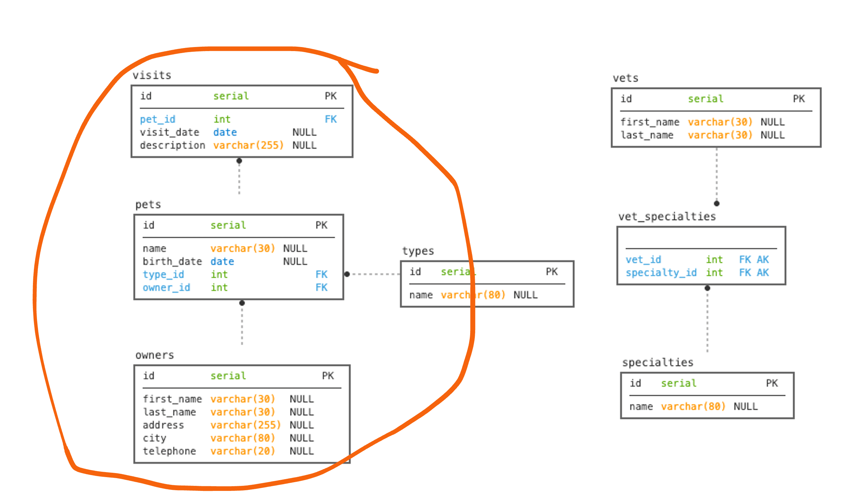Click the owner_id column name
Image resolution: width=867 pixels, height=504 pixels.
[167, 288]
